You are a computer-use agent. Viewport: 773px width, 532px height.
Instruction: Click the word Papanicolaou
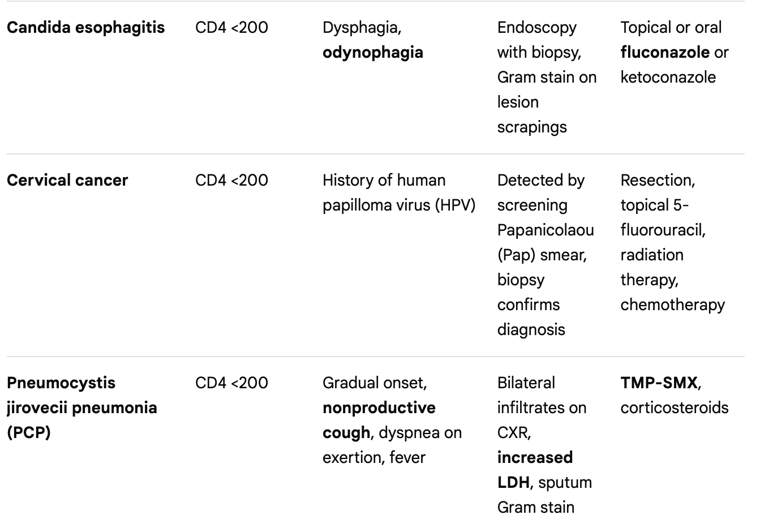click(546, 230)
